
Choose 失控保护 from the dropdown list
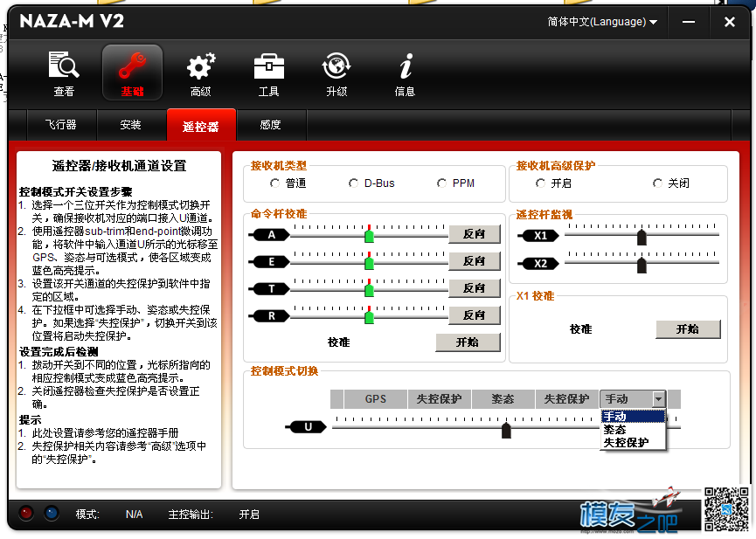click(633, 442)
